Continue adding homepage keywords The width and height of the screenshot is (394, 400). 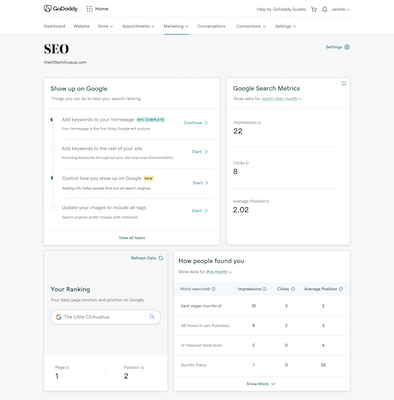click(196, 123)
